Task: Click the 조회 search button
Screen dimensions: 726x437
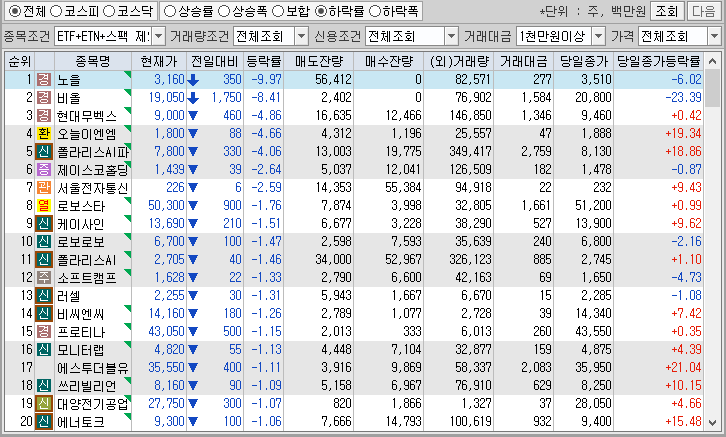Action: click(667, 11)
